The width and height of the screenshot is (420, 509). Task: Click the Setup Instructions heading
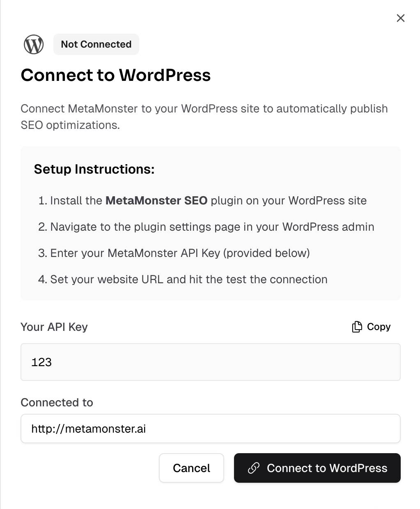click(x=94, y=169)
